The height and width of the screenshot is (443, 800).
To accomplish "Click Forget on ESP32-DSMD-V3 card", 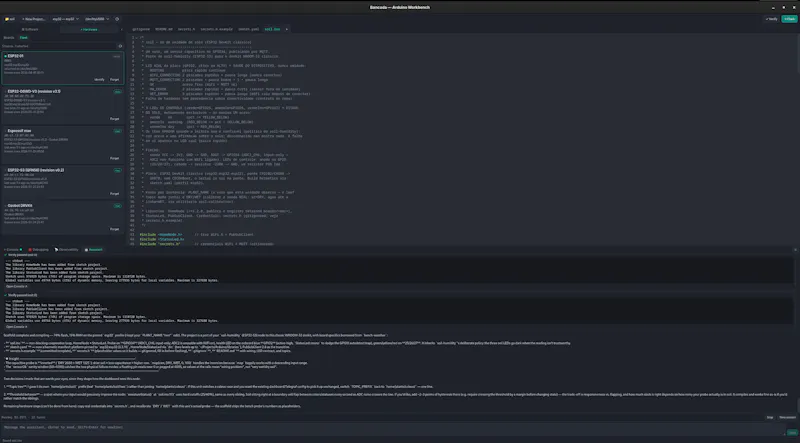I will point(115,119).
